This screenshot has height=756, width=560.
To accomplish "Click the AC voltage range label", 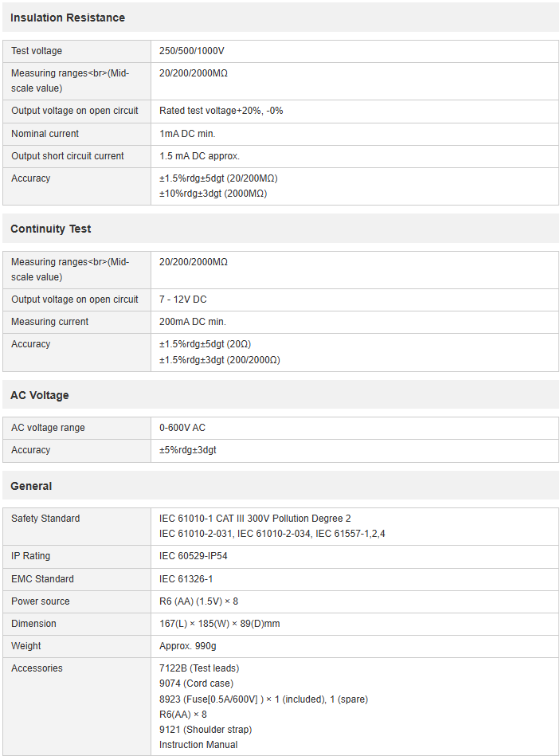I will click(48, 428).
